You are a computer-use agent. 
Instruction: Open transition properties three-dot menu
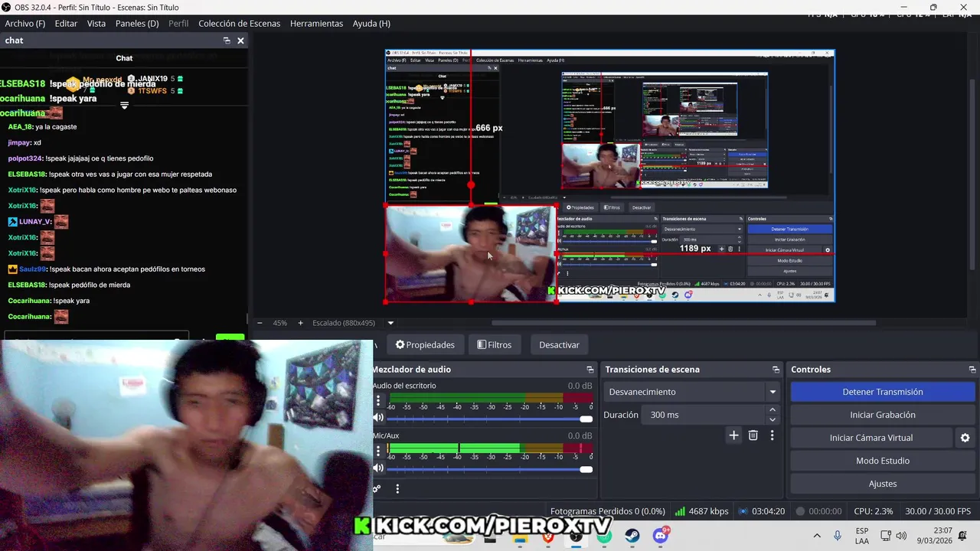coord(772,435)
